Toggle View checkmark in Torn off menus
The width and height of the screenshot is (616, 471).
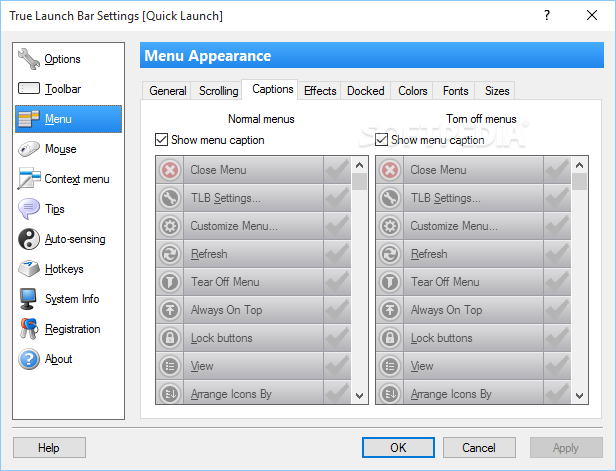[557, 366]
